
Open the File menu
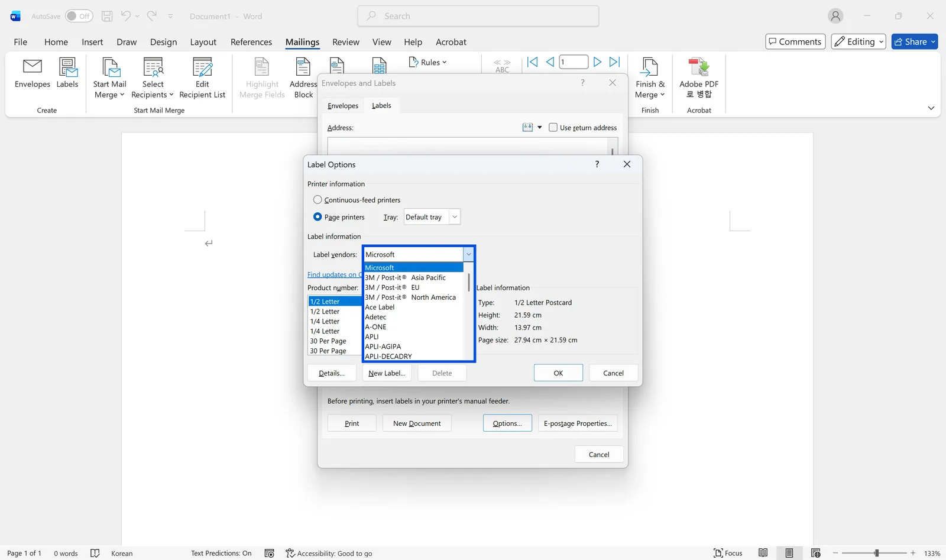point(21,42)
